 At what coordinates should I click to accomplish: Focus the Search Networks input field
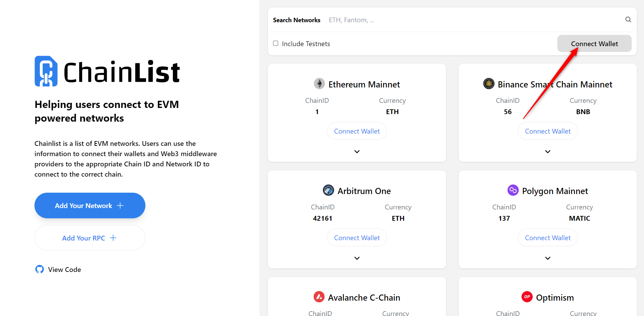471,20
